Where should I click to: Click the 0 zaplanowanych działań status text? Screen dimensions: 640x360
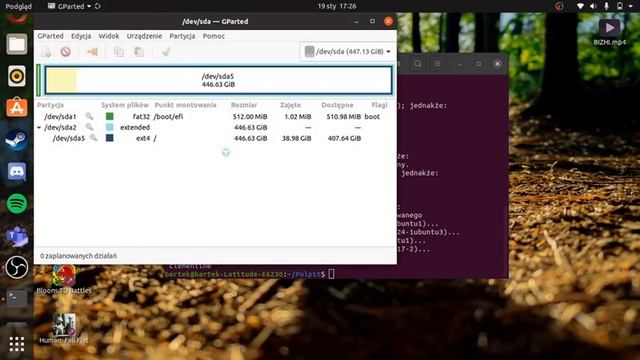tap(78, 256)
